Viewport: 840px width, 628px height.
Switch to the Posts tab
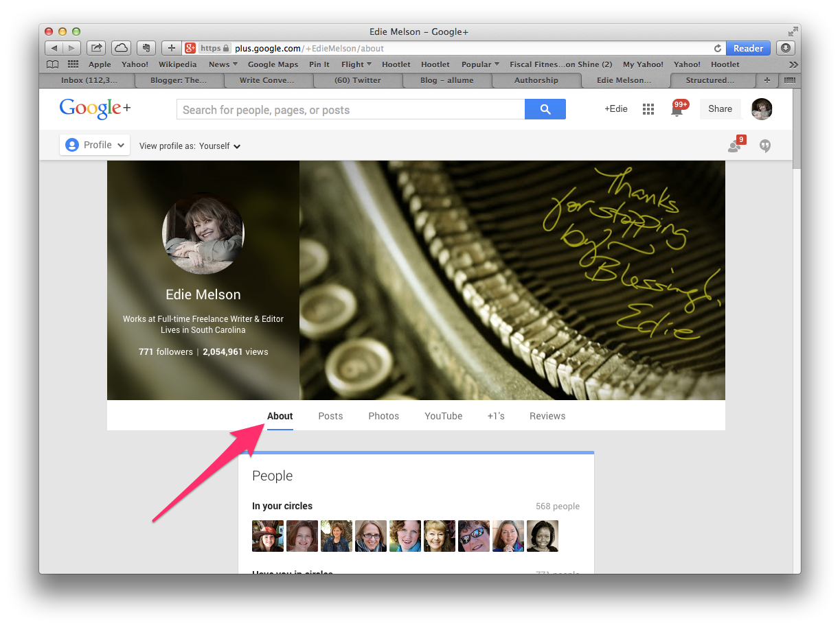coord(330,416)
